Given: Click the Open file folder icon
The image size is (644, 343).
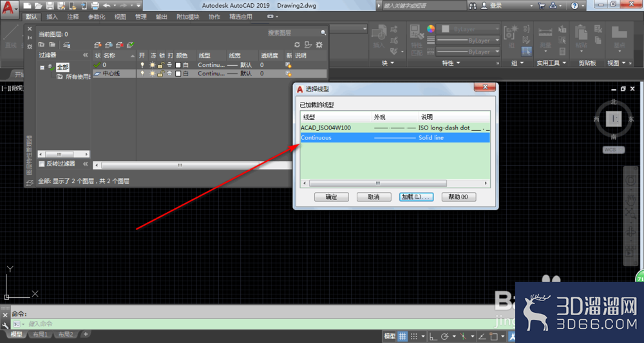Looking at the screenshot, I should coord(38,6).
